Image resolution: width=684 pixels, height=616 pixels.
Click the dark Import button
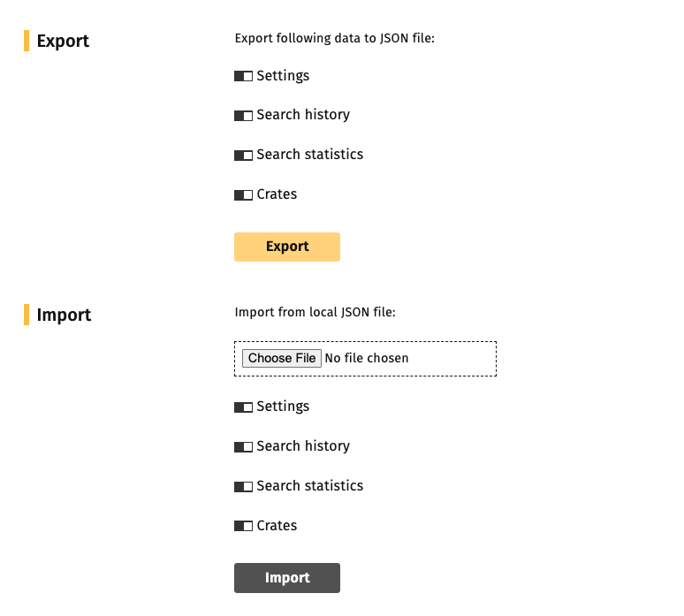coord(287,578)
